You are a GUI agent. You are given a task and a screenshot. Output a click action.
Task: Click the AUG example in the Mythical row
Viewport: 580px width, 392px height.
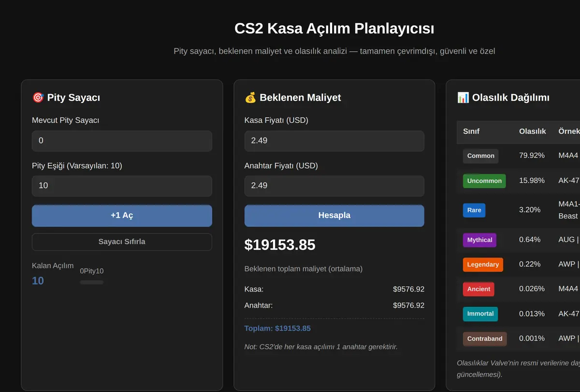point(569,239)
